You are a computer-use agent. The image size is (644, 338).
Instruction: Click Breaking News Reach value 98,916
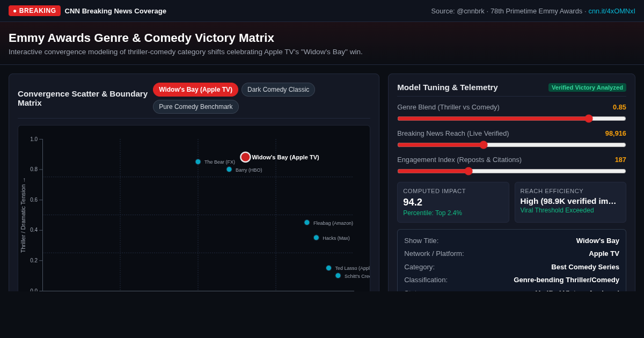616,134
